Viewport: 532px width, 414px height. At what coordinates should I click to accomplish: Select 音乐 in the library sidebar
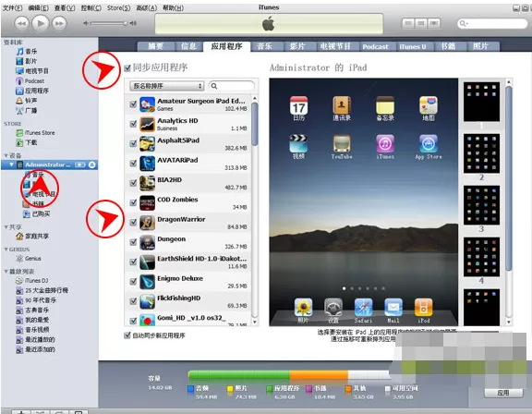27,51
